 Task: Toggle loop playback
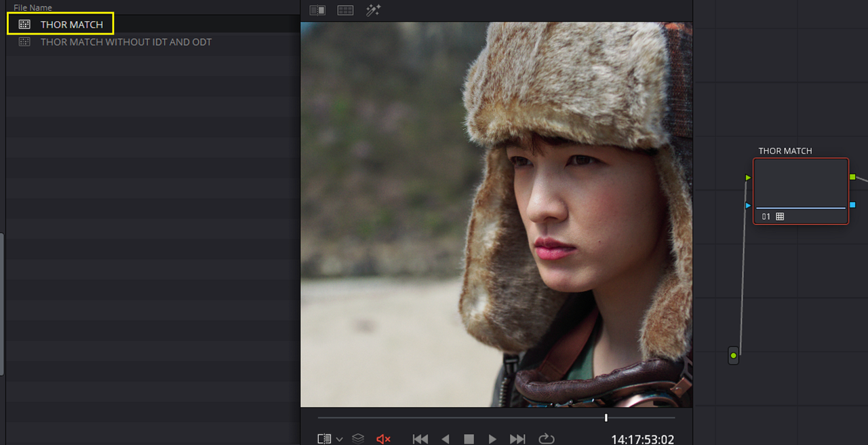click(x=546, y=439)
